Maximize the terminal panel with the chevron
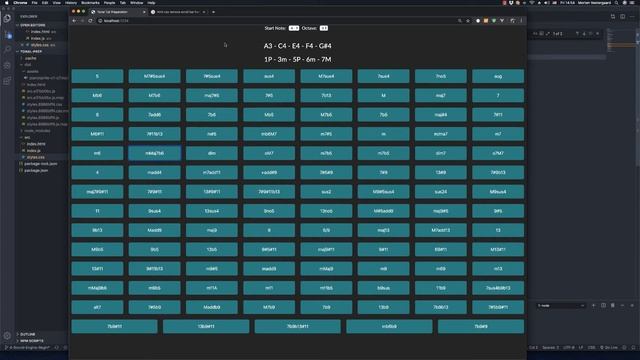 [x=622, y=305]
